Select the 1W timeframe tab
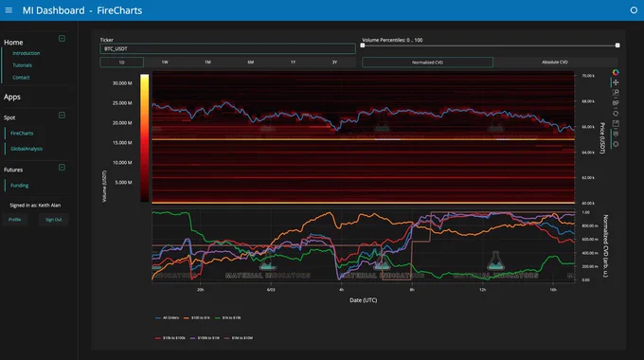 (165, 63)
